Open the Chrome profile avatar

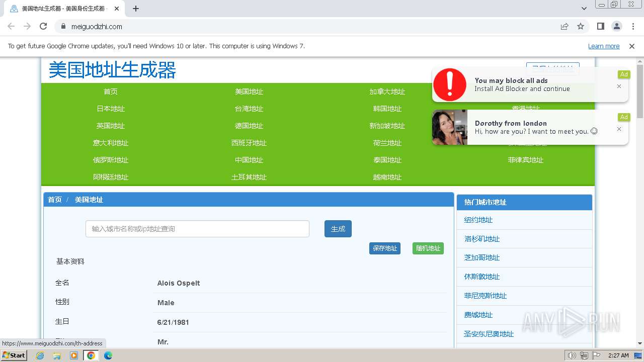point(617,26)
